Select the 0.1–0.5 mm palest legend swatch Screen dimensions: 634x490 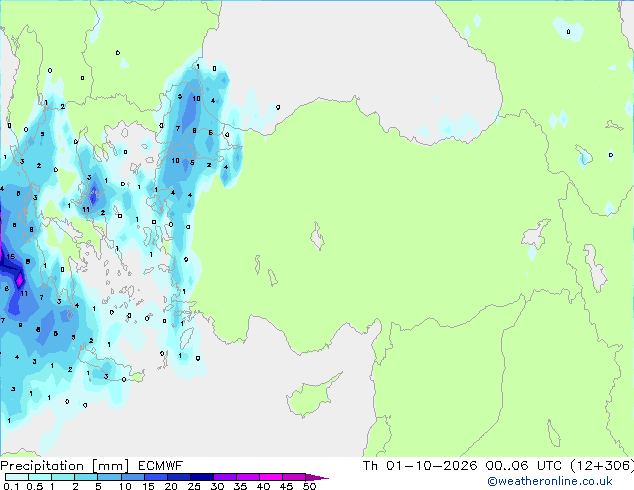click(17, 477)
